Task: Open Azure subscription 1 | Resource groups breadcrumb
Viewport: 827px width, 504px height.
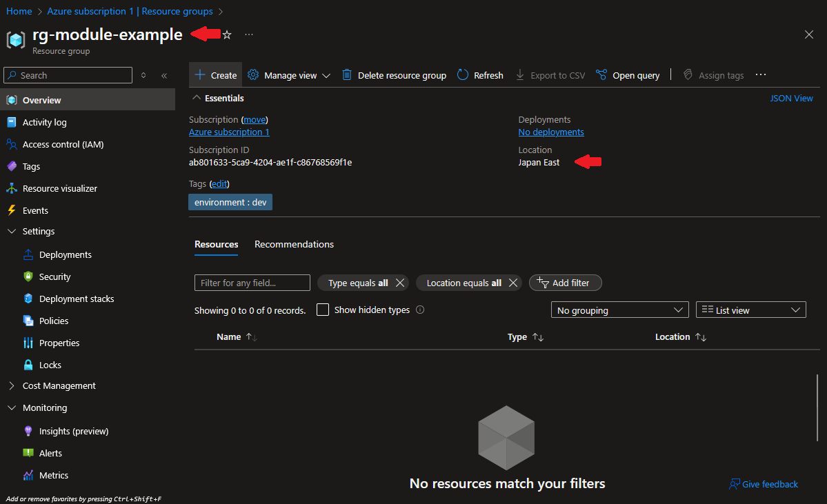Action: coord(130,11)
